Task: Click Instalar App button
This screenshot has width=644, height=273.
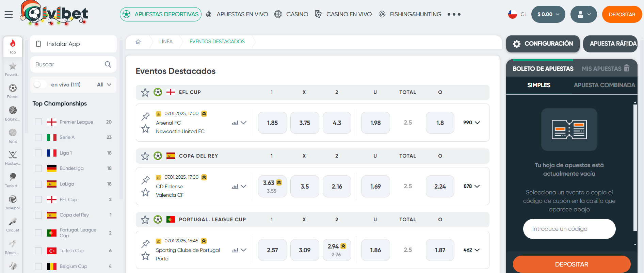Action: 73,44
